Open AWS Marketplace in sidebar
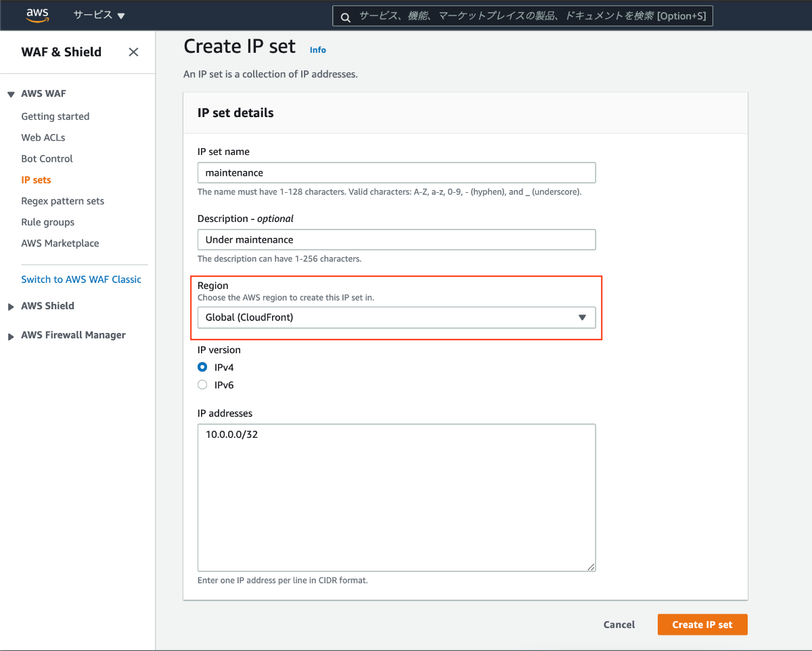The width and height of the screenshot is (812, 651). [60, 243]
